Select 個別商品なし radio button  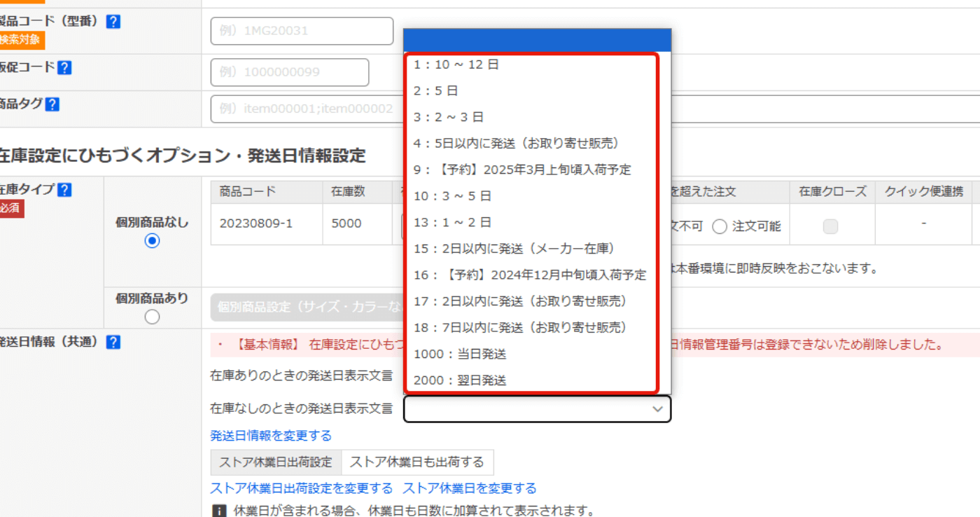pos(152,241)
